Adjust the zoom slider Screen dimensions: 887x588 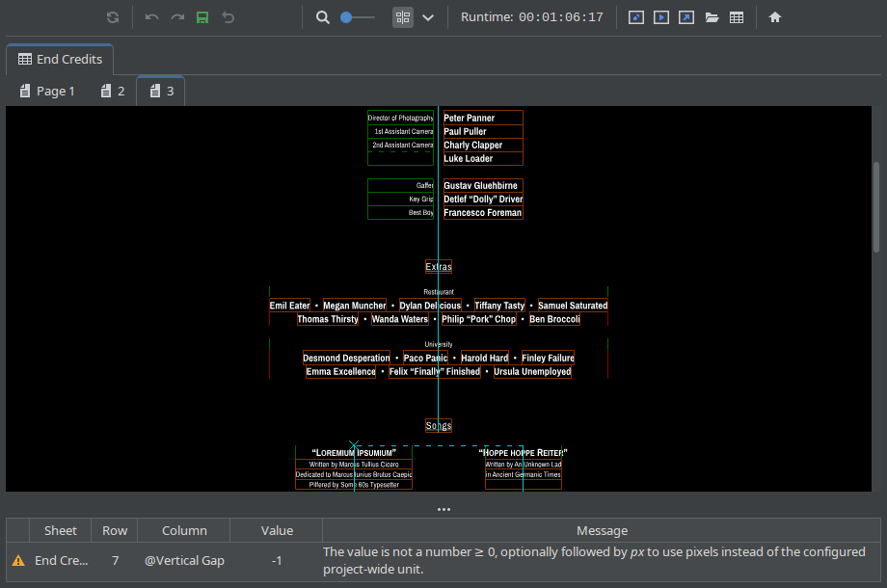click(357, 17)
